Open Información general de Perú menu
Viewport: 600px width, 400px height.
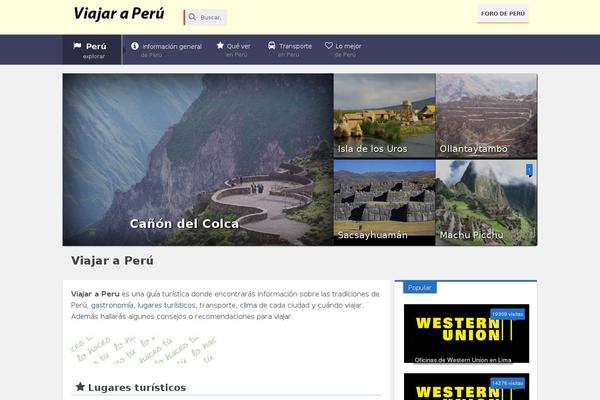(x=166, y=50)
